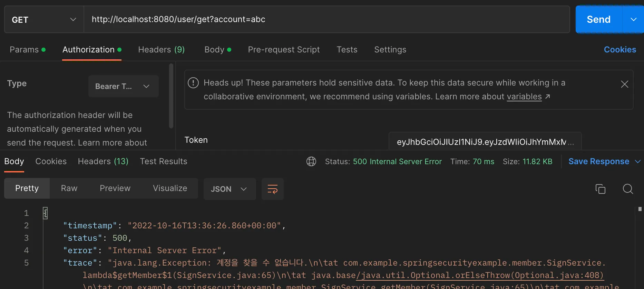644x289 pixels.
Task: Copy the response body using copy icon
Action: coord(600,189)
